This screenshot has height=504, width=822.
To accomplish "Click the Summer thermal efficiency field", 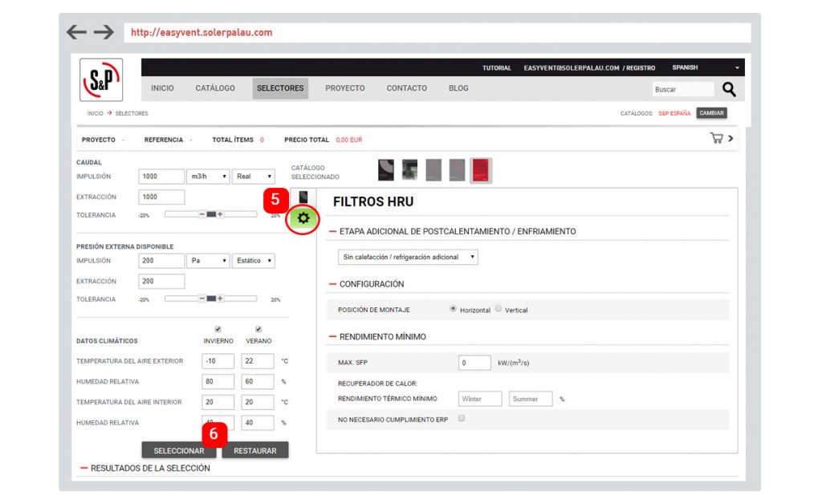I will tap(531, 399).
